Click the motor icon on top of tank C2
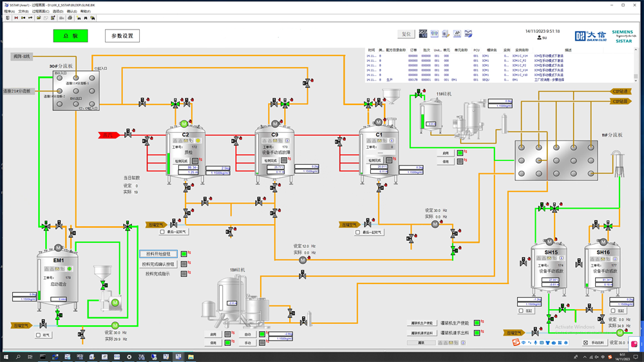Screen dimensions: 644x362 click(184, 124)
